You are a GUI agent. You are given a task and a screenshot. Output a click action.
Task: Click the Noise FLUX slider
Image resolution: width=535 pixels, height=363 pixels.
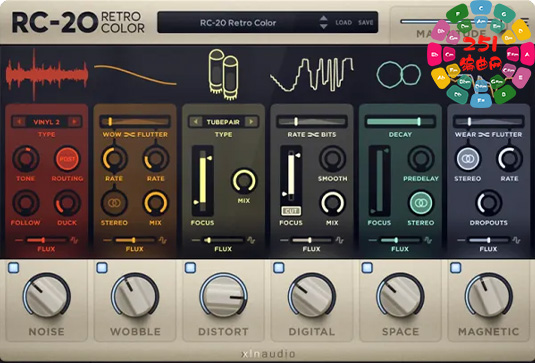pos(47,240)
